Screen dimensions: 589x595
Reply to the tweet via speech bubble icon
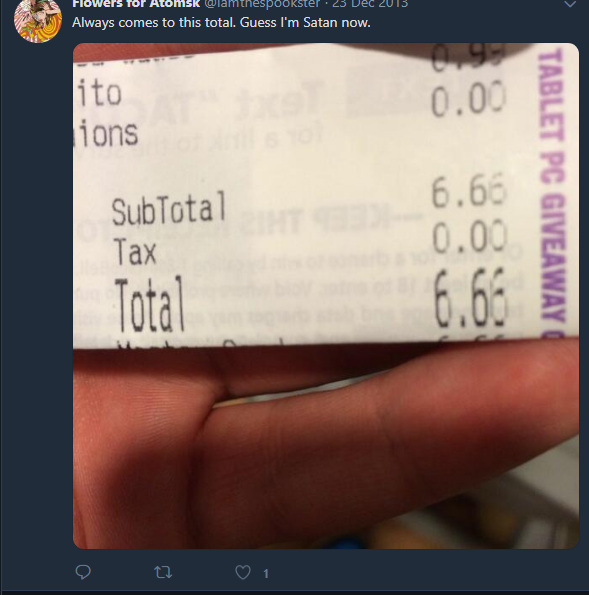tap(83, 572)
